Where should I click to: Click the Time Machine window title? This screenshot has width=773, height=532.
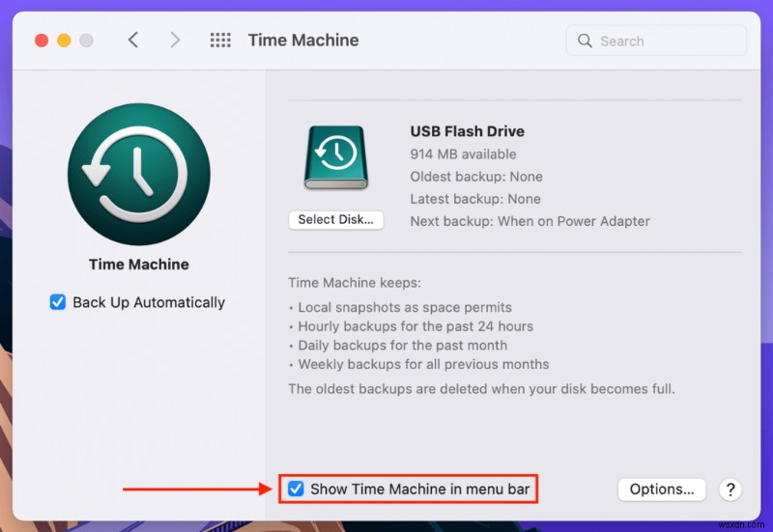[x=303, y=41]
